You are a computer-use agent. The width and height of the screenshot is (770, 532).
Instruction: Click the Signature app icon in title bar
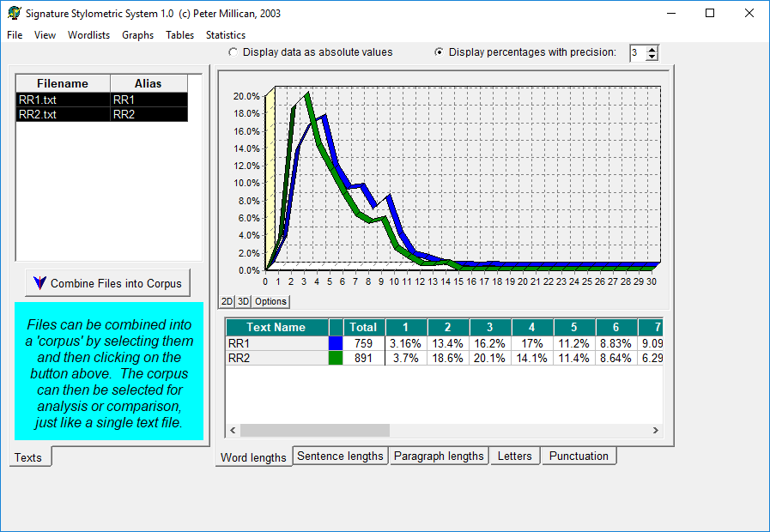[x=15, y=13]
